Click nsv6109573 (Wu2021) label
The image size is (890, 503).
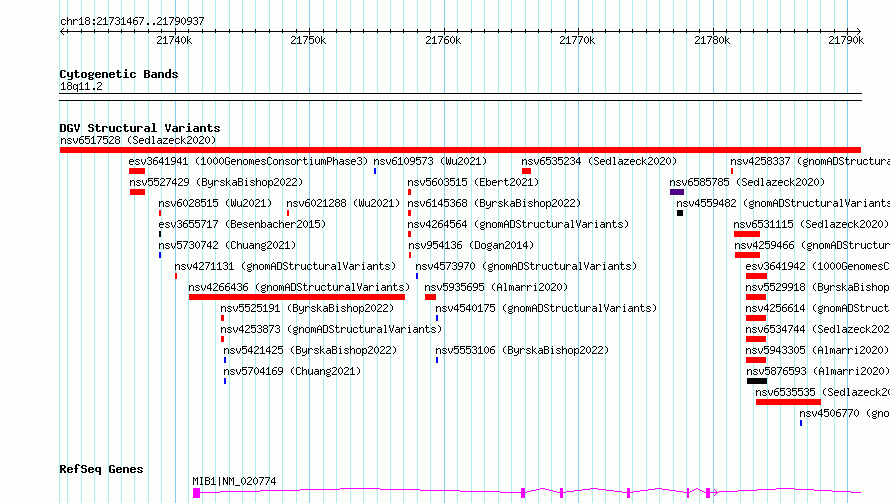click(430, 161)
